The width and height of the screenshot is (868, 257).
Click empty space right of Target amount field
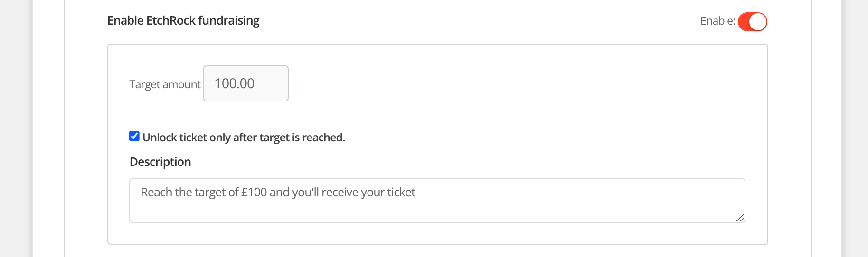coord(475,83)
